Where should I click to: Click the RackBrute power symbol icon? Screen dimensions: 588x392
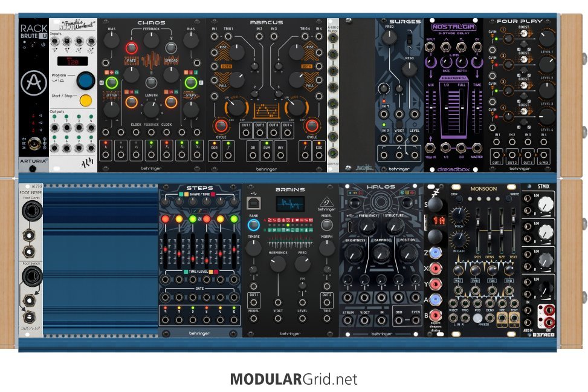click(43, 44)
